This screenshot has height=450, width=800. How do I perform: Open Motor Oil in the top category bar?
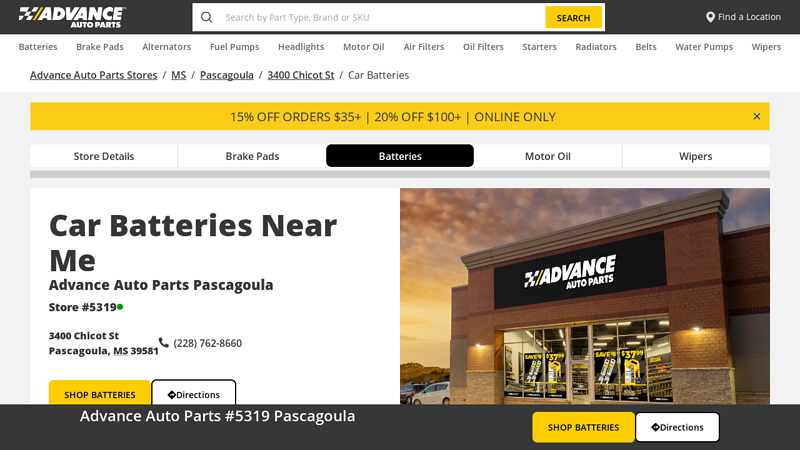tap(363, 46)
